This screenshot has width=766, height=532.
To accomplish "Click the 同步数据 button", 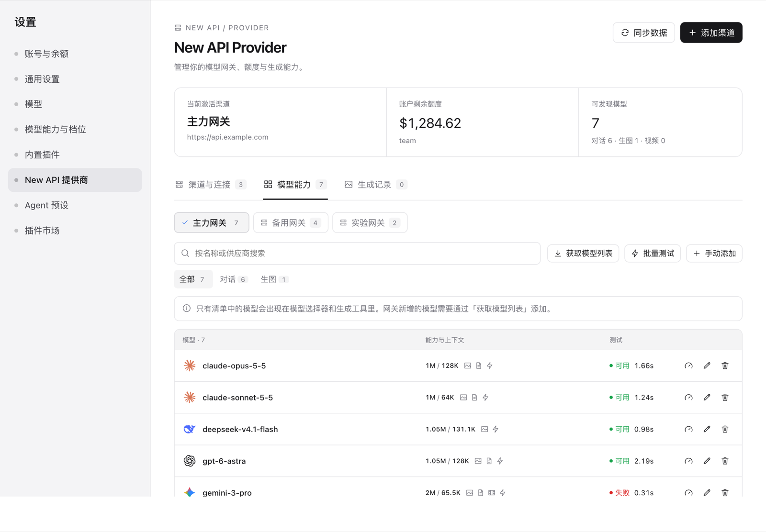I will (x=644, y=33).
